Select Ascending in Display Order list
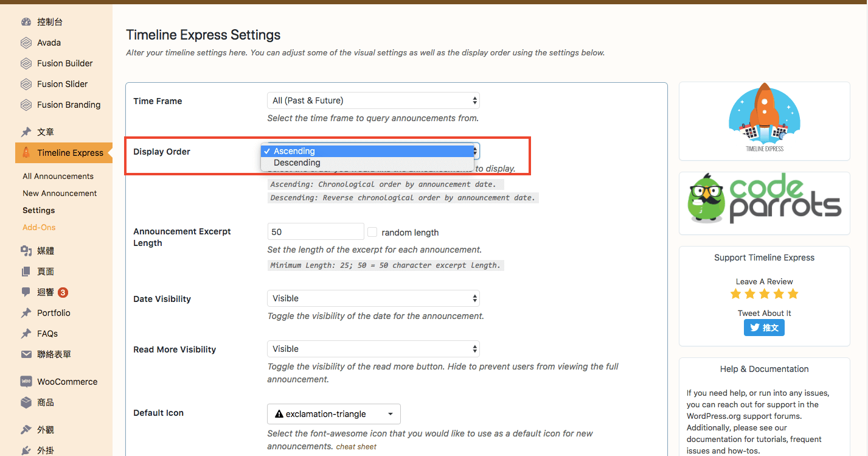Viewport: 868px width, 456px height. (367, 151)
